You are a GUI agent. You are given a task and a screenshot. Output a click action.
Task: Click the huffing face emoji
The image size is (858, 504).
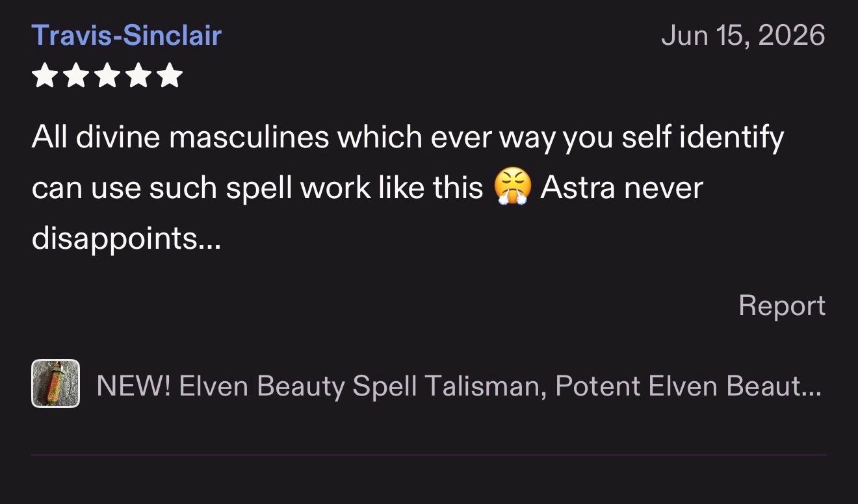click(513, 188)
